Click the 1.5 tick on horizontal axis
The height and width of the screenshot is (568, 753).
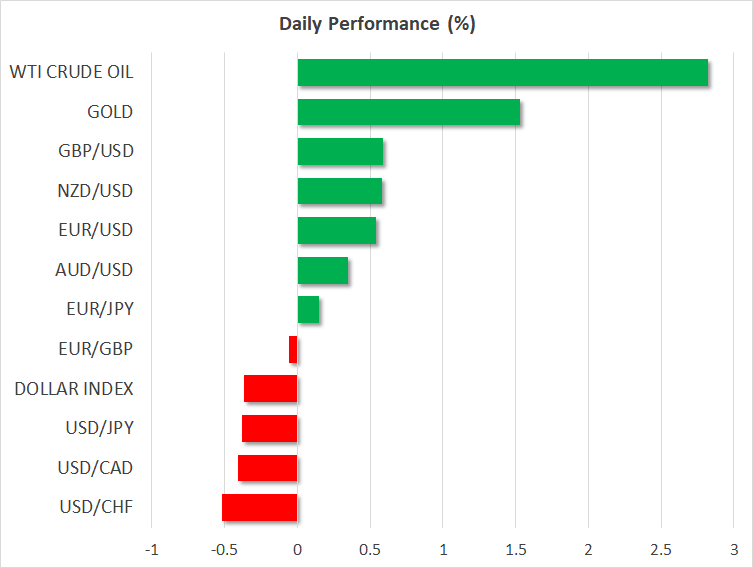[x=515, y=549]
